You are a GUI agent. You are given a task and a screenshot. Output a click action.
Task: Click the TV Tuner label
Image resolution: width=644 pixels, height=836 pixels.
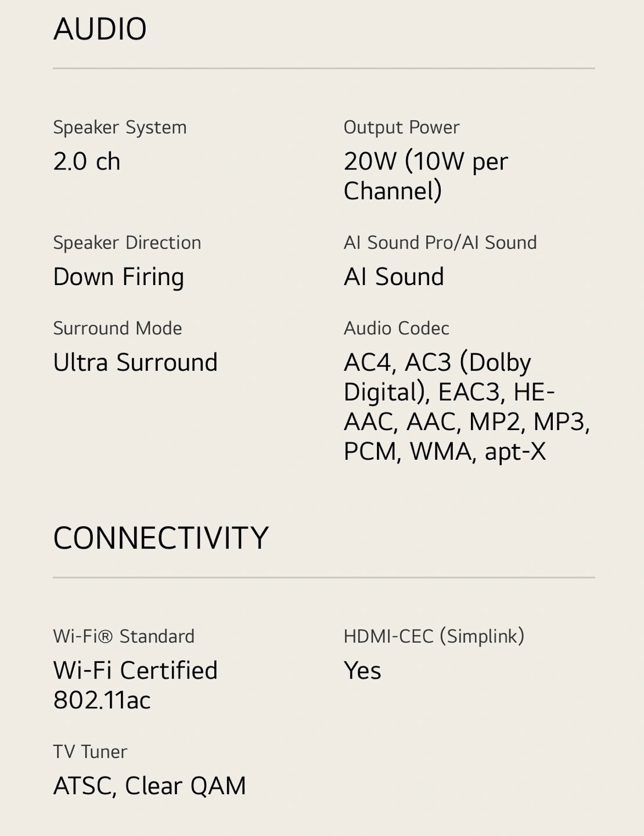[90, 752]
